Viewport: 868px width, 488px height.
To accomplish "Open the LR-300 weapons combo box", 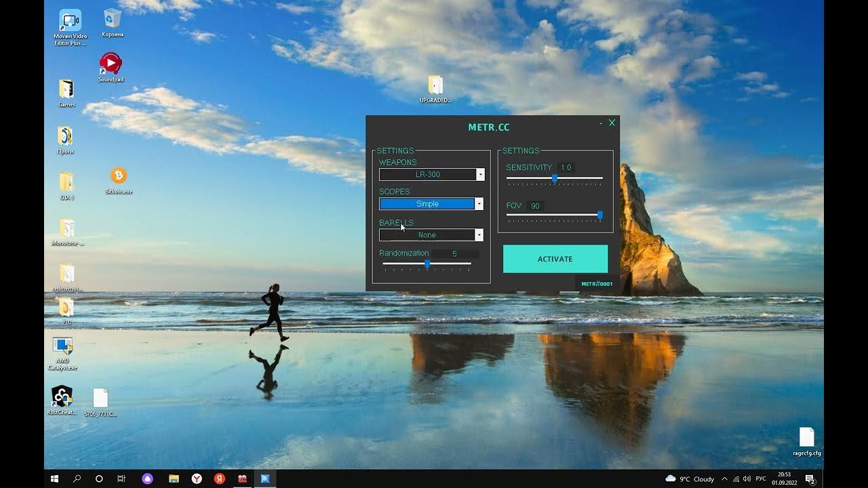I will point(431,175).
